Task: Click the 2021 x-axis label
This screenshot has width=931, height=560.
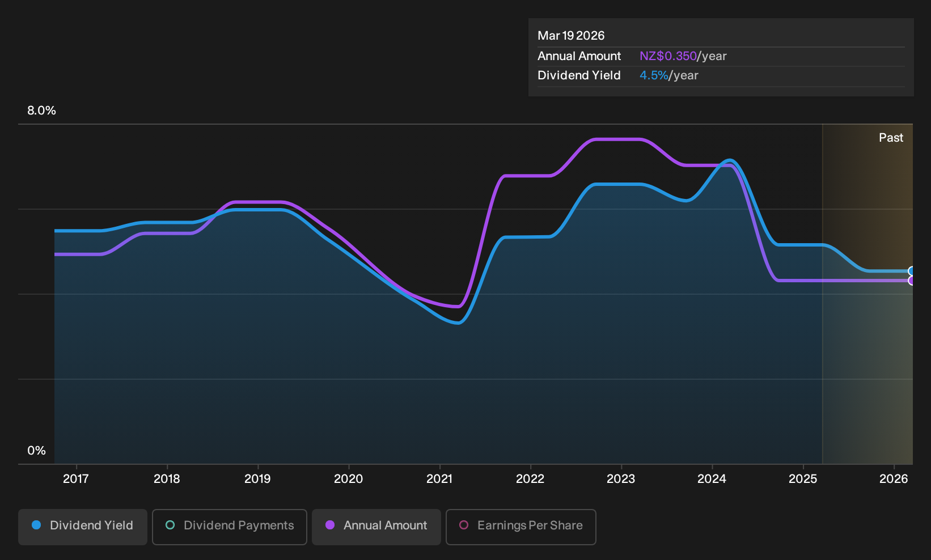Action: [439, 479]
